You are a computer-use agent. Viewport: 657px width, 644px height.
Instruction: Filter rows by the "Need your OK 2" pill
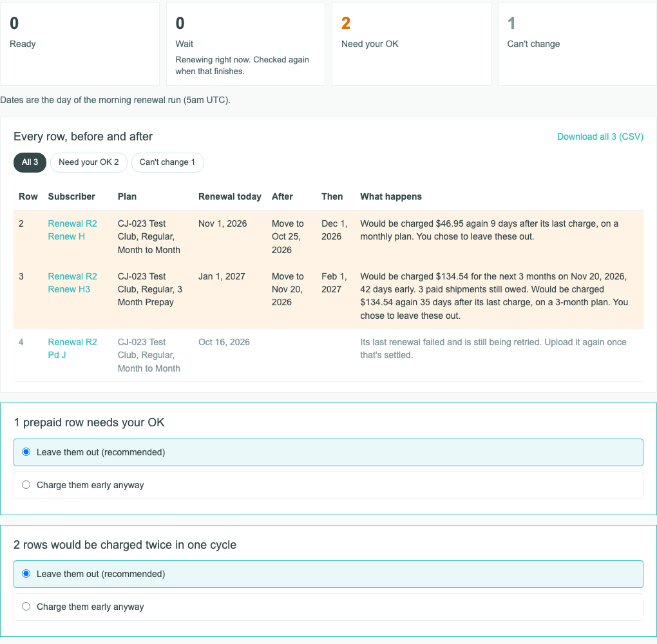click(x=88, y=162)
